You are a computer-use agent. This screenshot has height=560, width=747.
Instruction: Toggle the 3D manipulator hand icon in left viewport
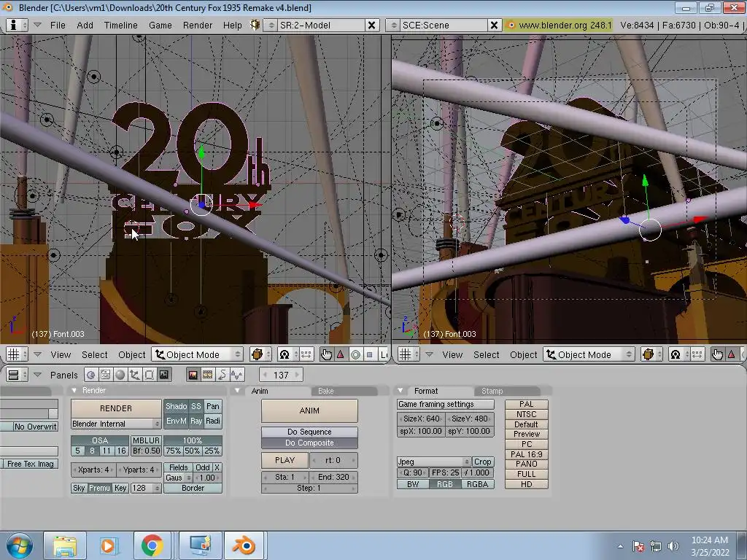coord(326,354)
